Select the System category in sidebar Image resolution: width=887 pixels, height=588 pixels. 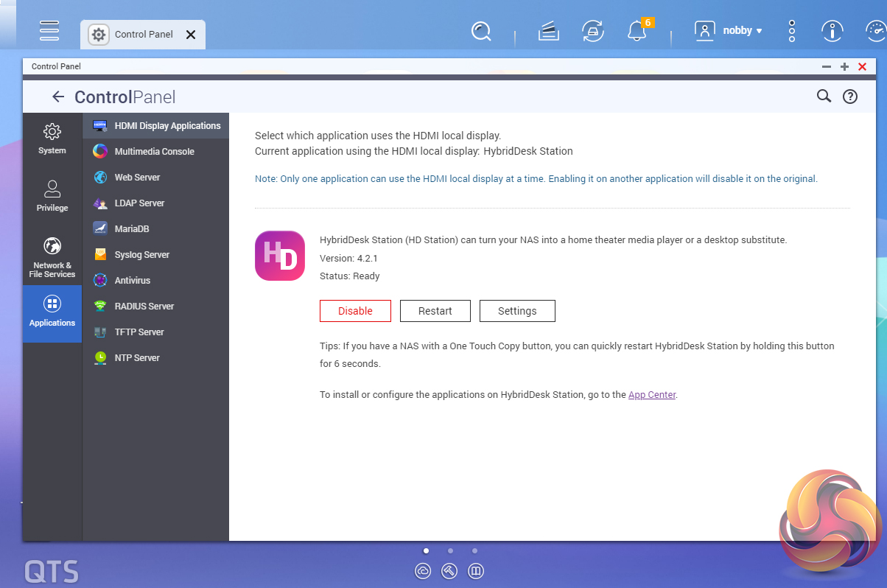(52, 139)
